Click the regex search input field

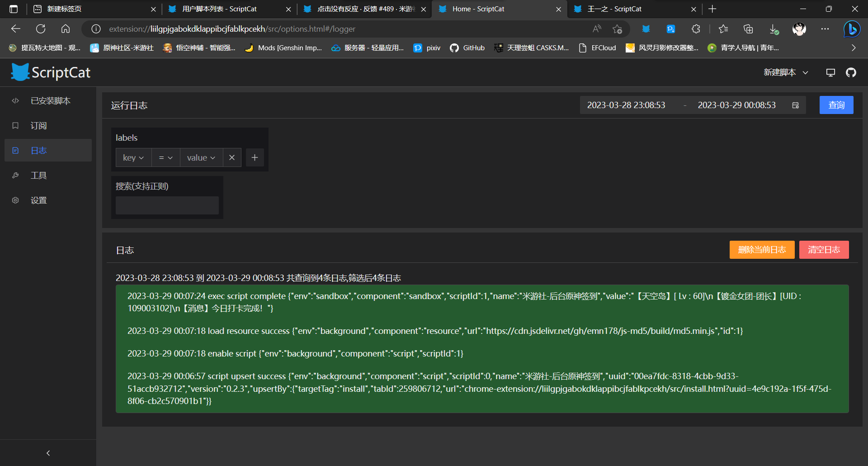[167, 205]
